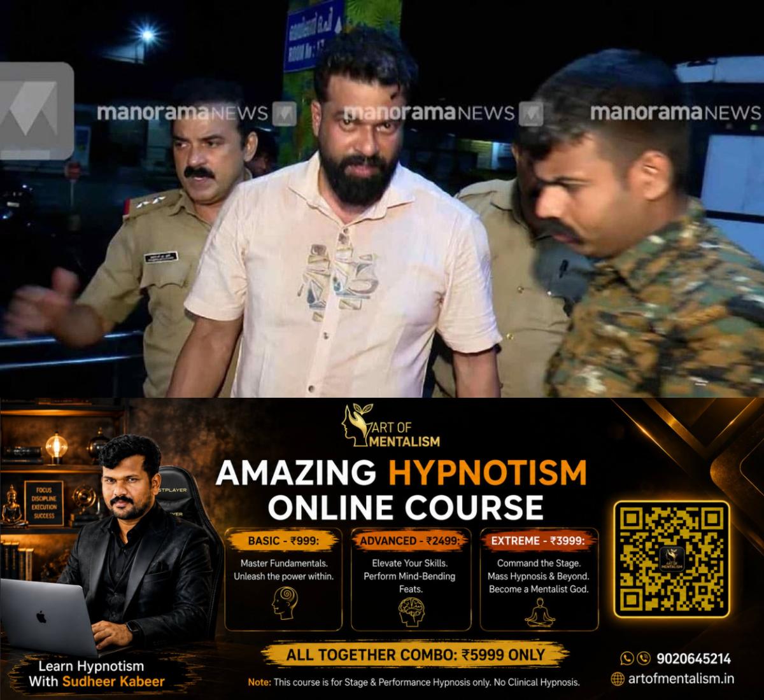764x700 pixels.
Task: Select the BASIC - ₹999 course label
Action: (283, 540)
